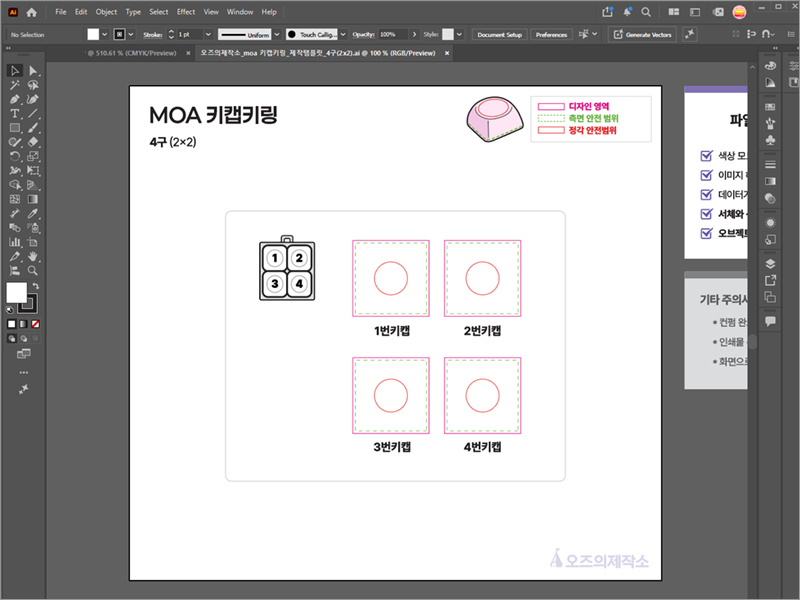Toggle the 이미지 checklist checkbox

(706, 175)
